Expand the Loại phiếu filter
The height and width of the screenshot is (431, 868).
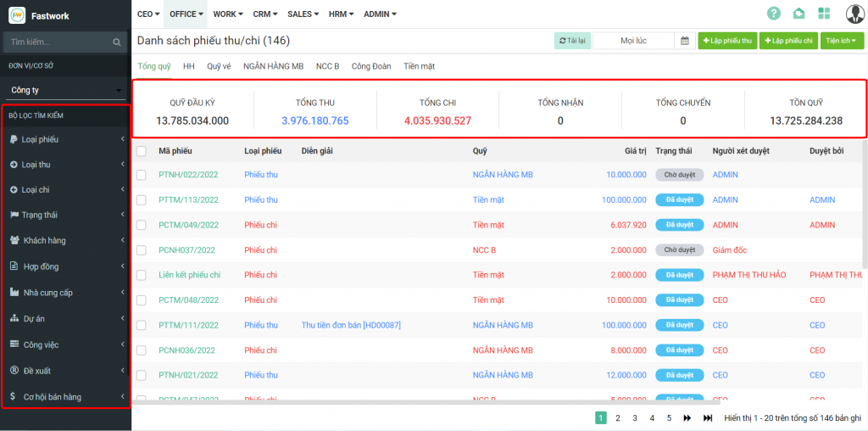click(66, 139)
